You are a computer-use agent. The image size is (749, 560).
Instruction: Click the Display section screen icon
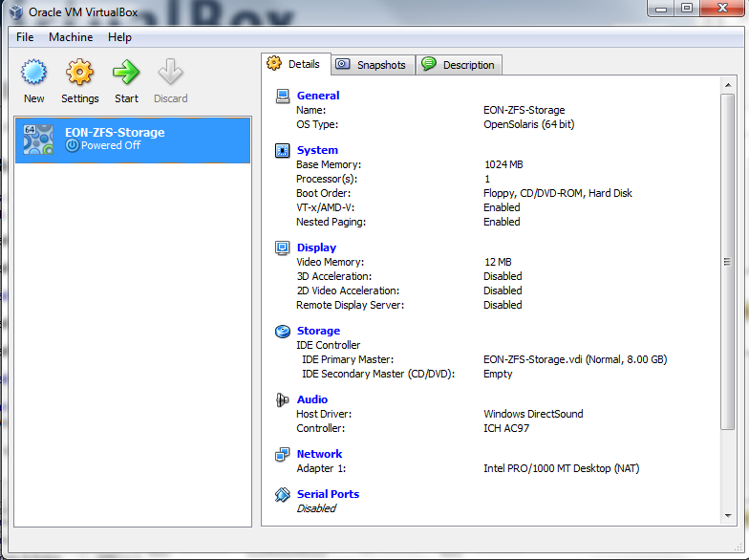coord(283,248)
